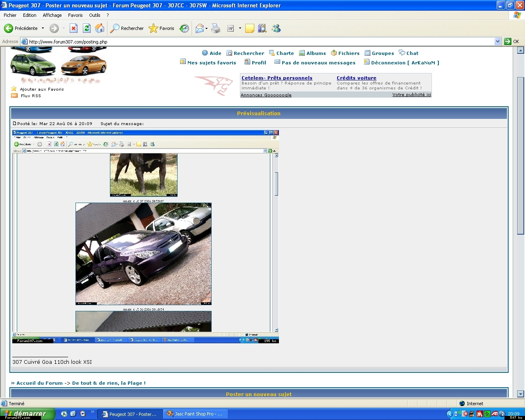
Task: Open the History toolbar icon
Action: (x=185, y=28)
